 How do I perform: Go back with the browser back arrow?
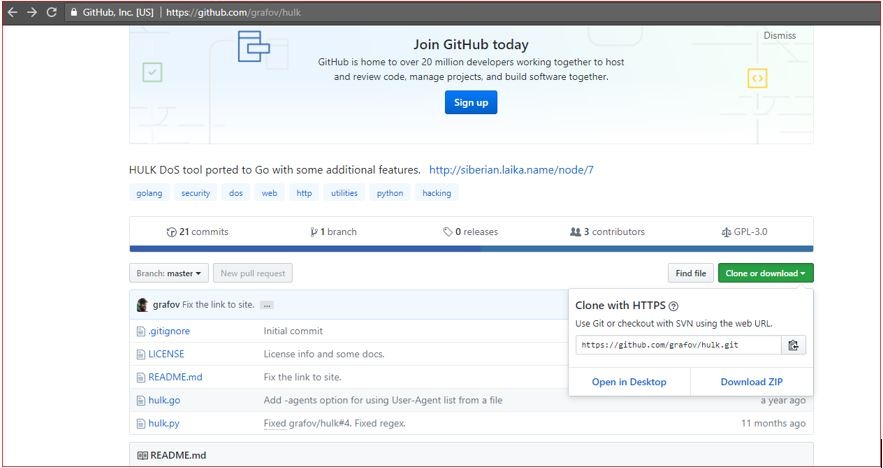tap(12, 12)
